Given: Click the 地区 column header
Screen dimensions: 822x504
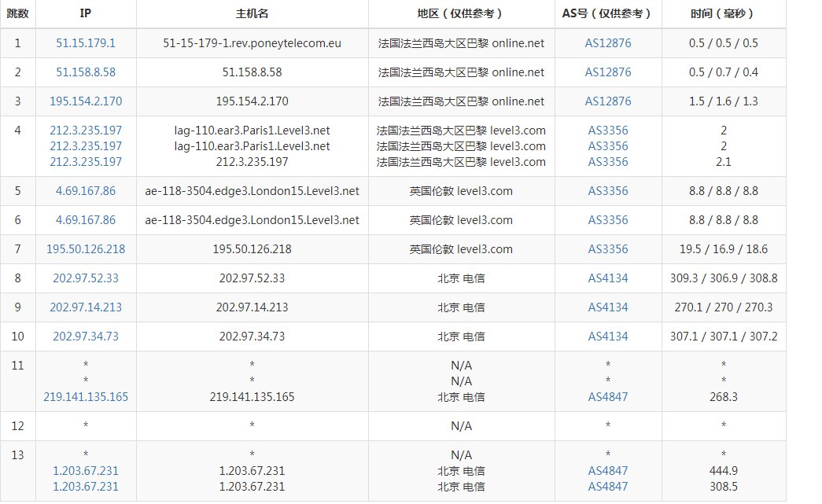Looking at the screenshot, I should point(461,14).
